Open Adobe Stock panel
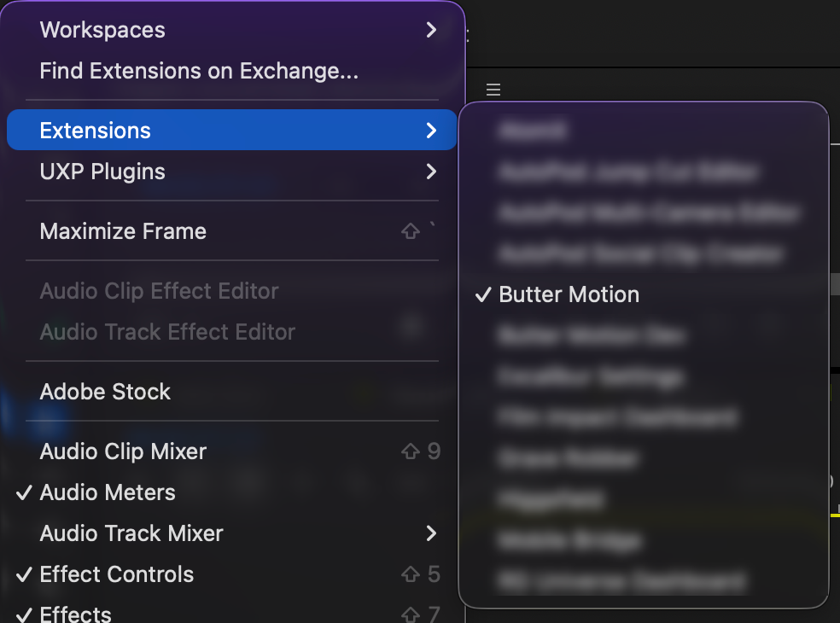This screenshot has width=840, height=623. click(x=231, y=392)
